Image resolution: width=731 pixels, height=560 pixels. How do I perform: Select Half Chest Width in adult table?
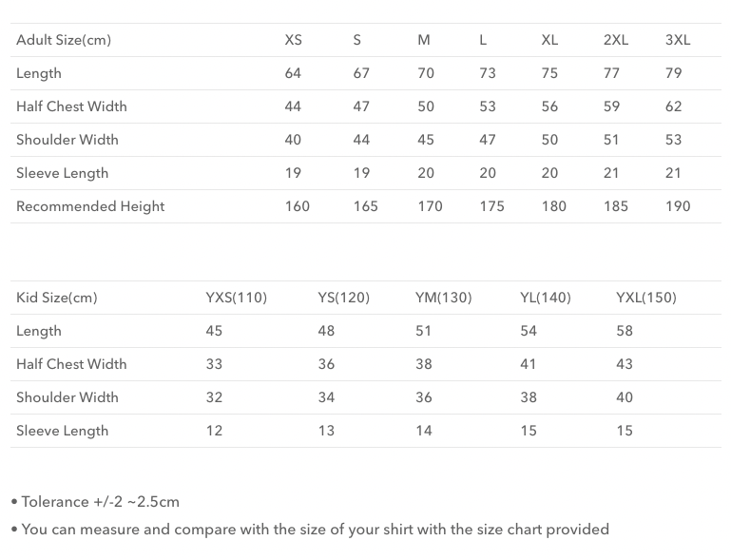point(71,106)
